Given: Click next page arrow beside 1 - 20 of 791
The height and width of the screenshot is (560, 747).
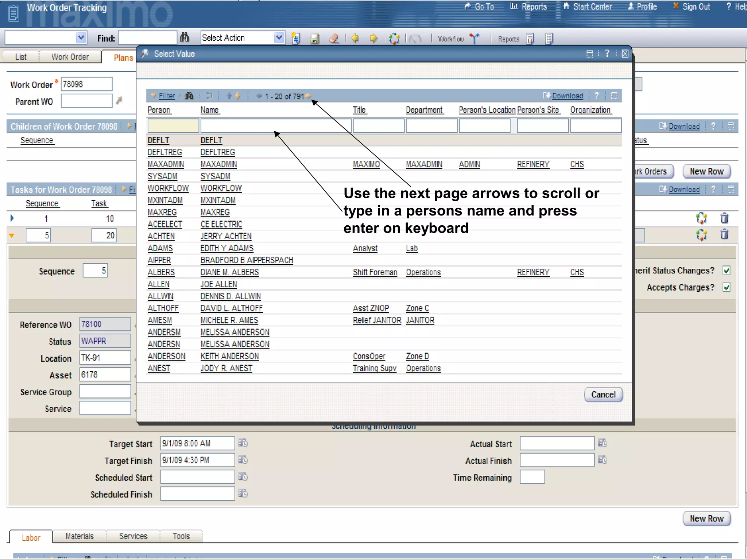Looking at the screenshot, I should click(x=308, y=96).
